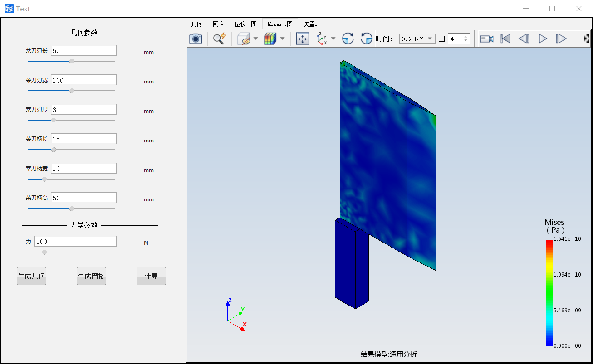This screenshot has height=364, width=593.
Task: Click the frame step spin box showing 4
Action: click(459, 39)
